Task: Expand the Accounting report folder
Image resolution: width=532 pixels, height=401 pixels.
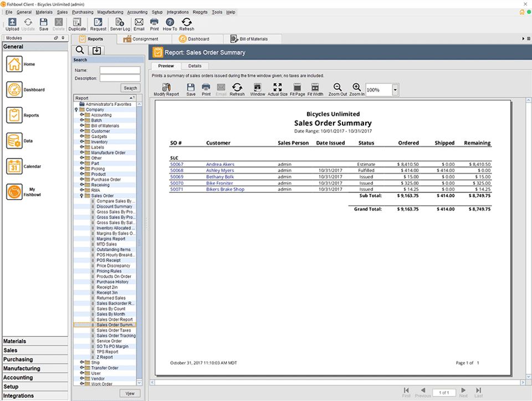Action: coord(82,115)
